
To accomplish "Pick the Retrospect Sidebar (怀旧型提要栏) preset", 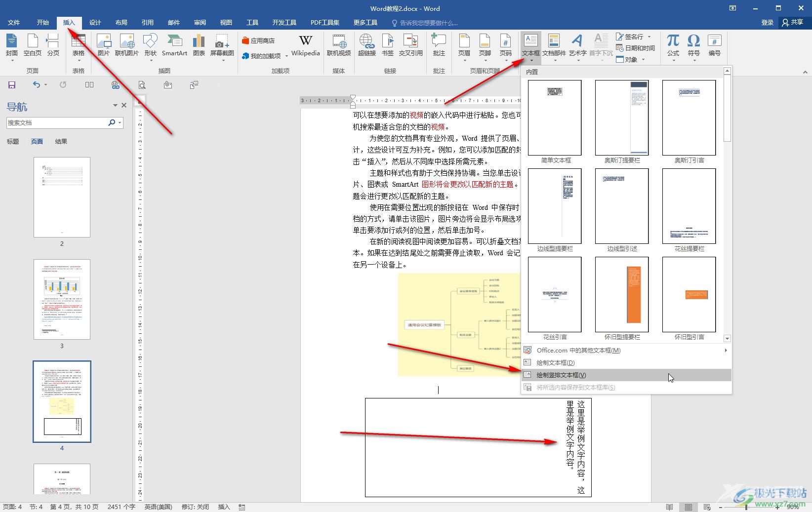I will (x=622, y=294).
